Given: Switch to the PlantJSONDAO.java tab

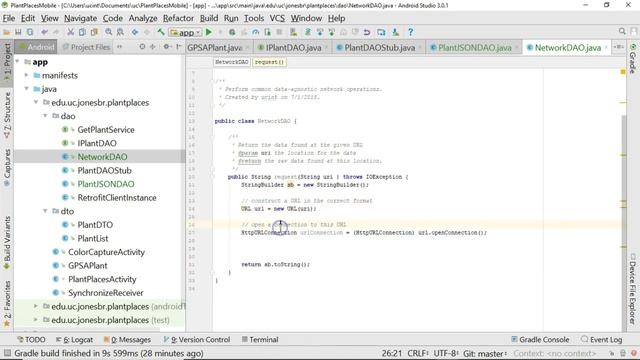Looking at the screenshot, I should pyautogui.click(x=475, y=48).
